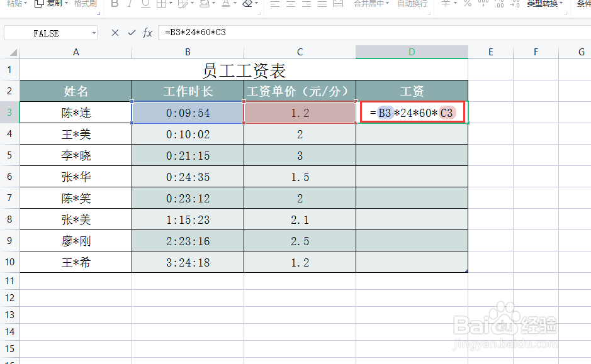Select the Italic formatting icon
Viewport: 591px width, 364px height.
click(x=132, y=4)
